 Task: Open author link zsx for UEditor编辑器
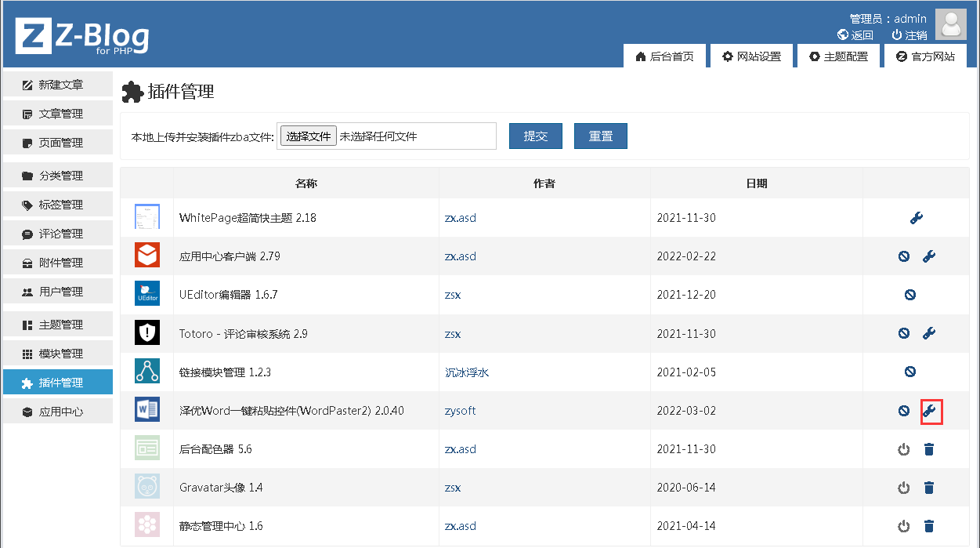pos(453,295)
